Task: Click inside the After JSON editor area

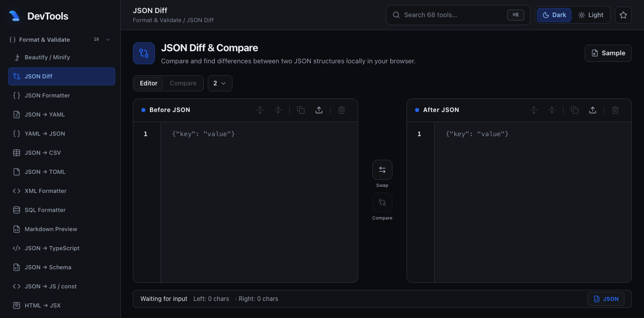Action: 533,202
